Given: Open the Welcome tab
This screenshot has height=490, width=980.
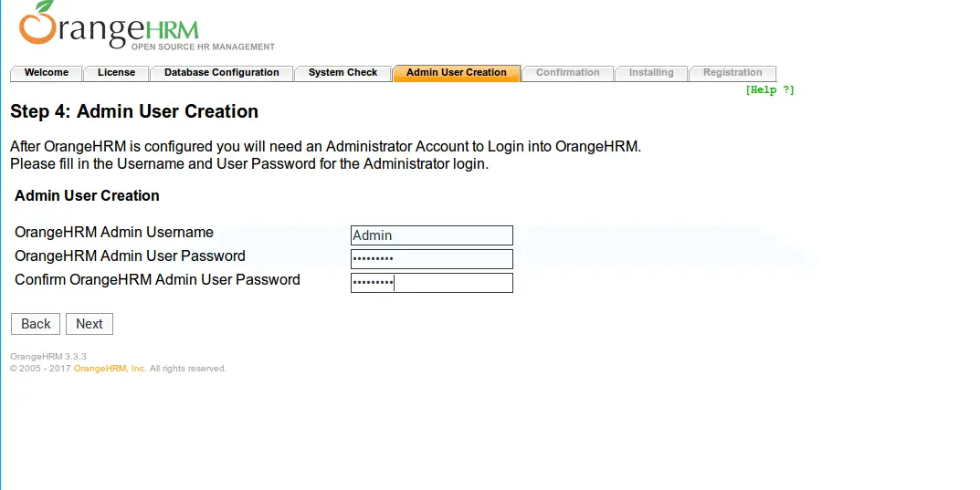Looking at the screenshot, I should 47,72.
